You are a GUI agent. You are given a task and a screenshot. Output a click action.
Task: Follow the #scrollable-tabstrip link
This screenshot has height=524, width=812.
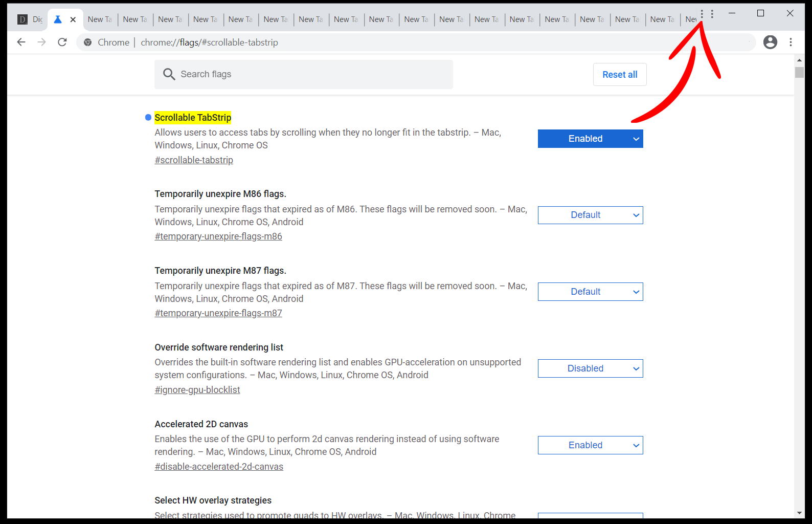click(x=194, y=160)
